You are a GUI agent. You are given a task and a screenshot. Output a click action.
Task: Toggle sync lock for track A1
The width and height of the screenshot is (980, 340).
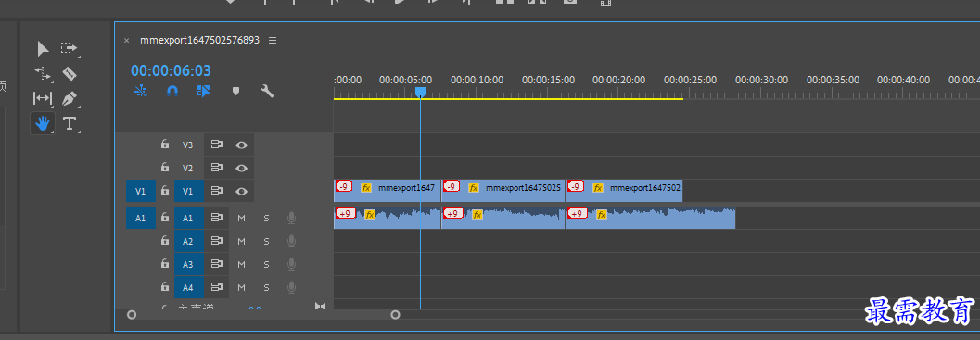pos(217,218)
